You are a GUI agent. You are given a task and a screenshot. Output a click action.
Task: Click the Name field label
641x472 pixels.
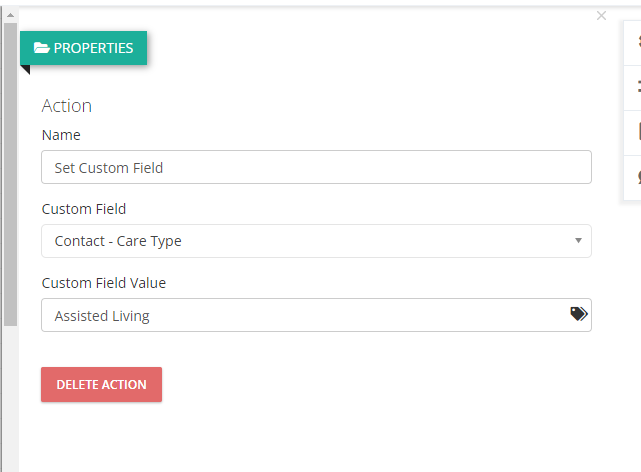[x=61, y=135]
